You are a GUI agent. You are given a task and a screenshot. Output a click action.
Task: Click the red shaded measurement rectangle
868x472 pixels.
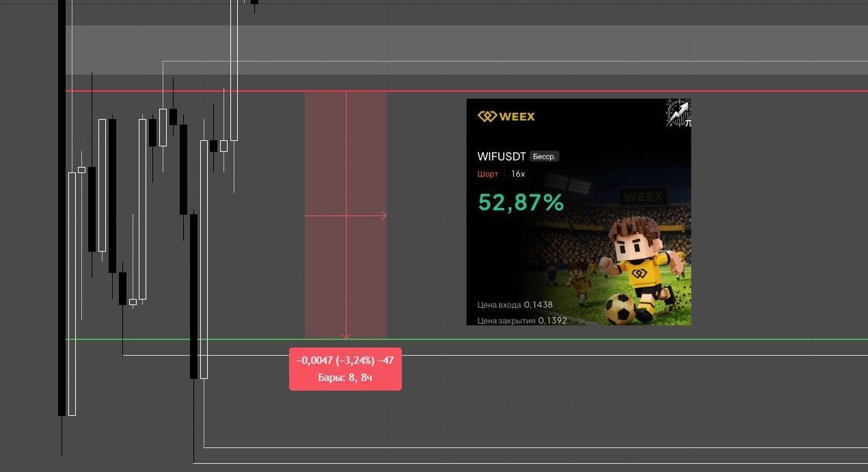pos(346,215)
